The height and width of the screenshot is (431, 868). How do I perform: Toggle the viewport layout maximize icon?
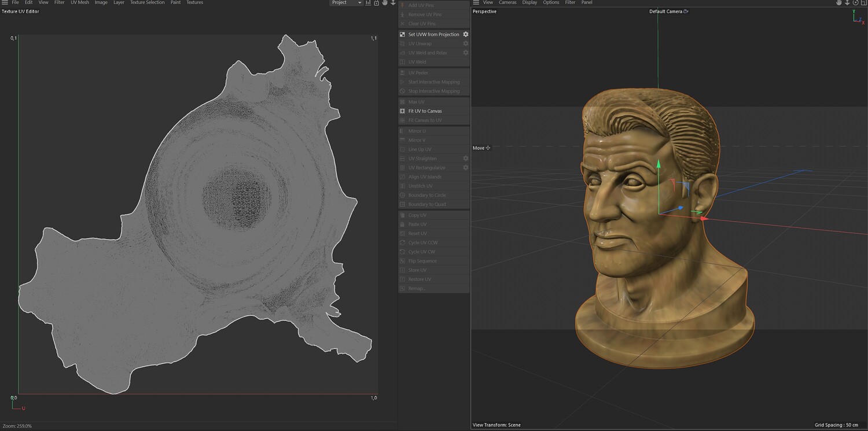[863, 3]
